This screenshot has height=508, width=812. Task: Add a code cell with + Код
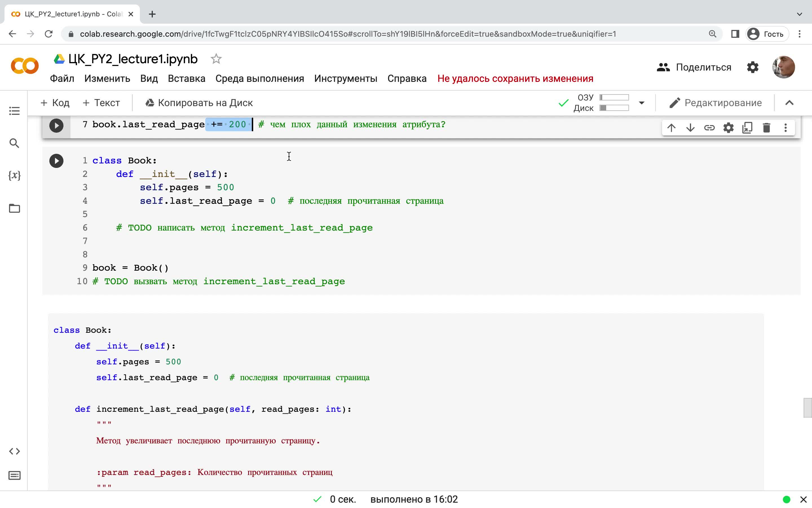click(x=55, y=103)
